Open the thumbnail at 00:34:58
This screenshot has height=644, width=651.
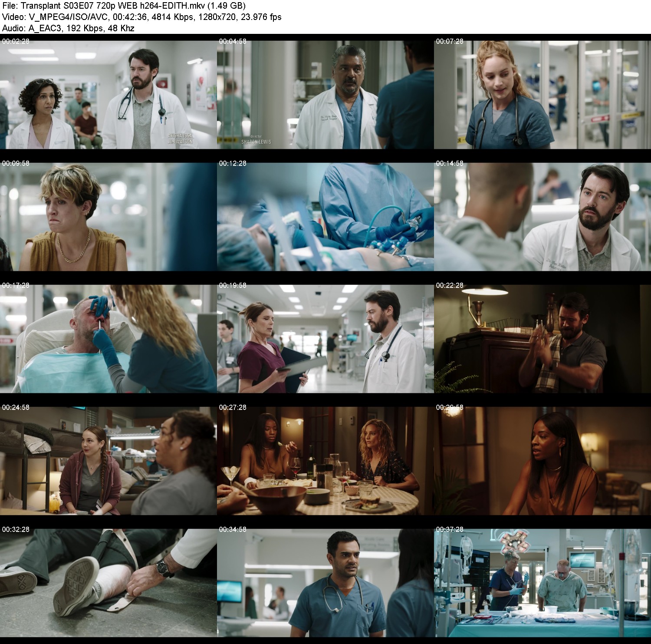[x=325, y=583]
